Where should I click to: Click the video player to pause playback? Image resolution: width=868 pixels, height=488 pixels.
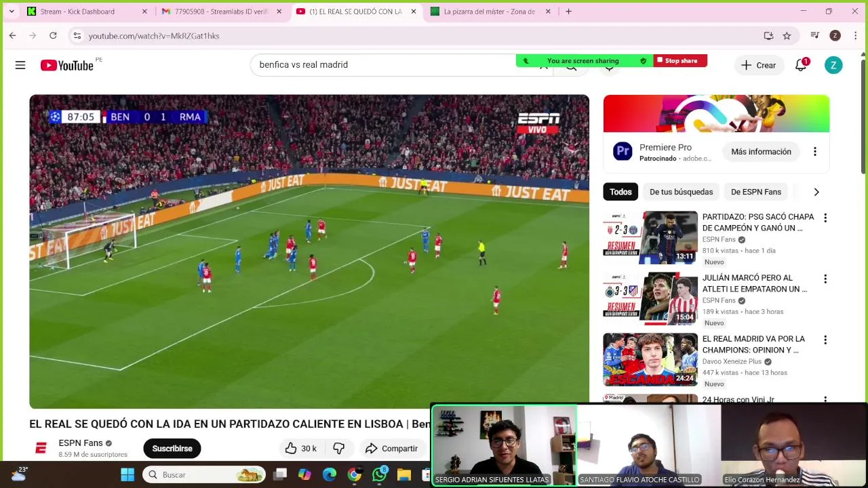309,251
